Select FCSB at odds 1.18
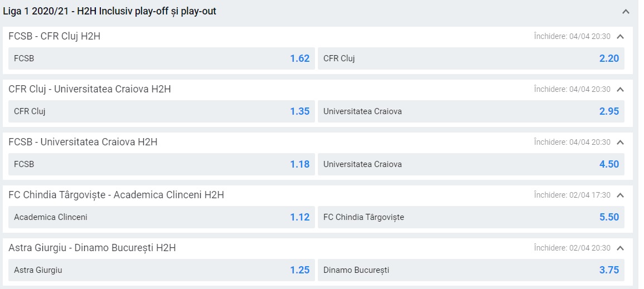This screenshot has height=289, width=644. [162, 164]
